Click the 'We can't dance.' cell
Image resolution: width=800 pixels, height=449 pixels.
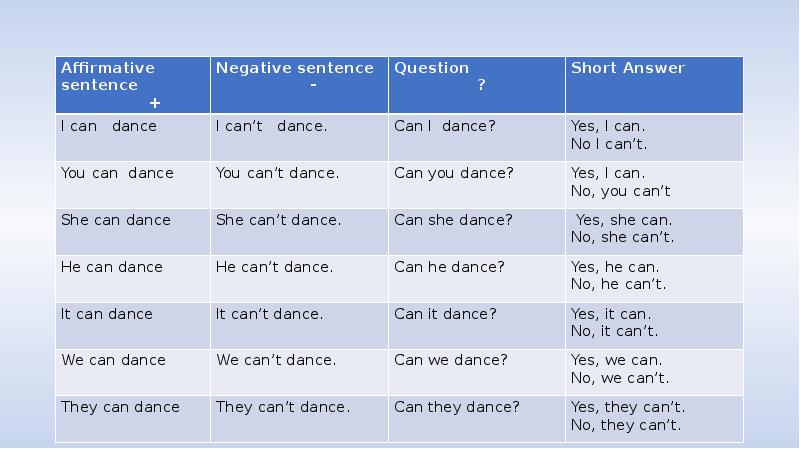298,371
